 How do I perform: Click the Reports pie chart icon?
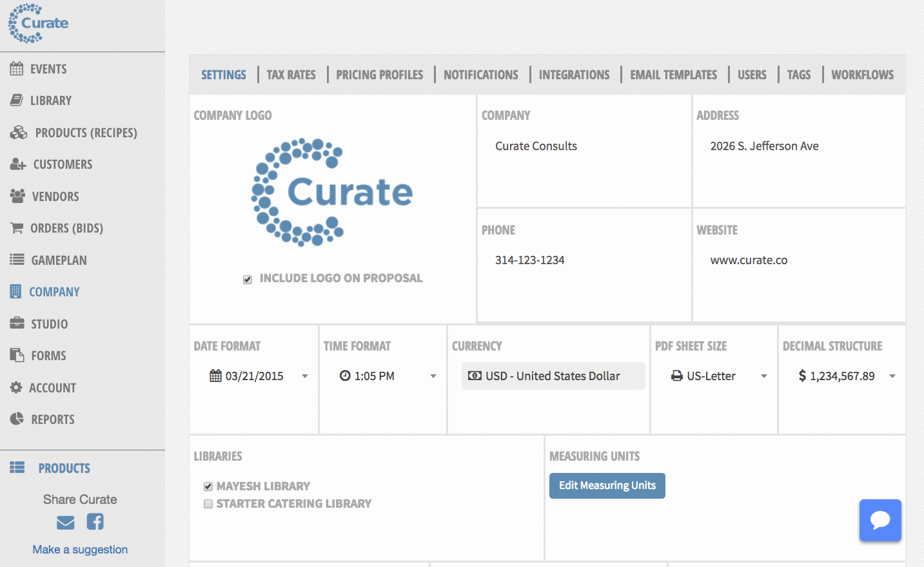(17, 419)
